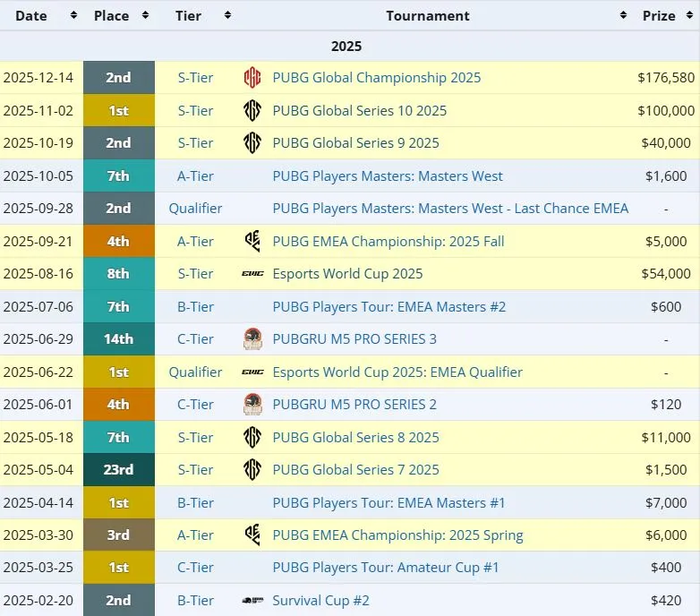Open the PUBG Global Series 9 2025 link
The height and width of the screenshot is (616, 700).
[x=355, y=143]
